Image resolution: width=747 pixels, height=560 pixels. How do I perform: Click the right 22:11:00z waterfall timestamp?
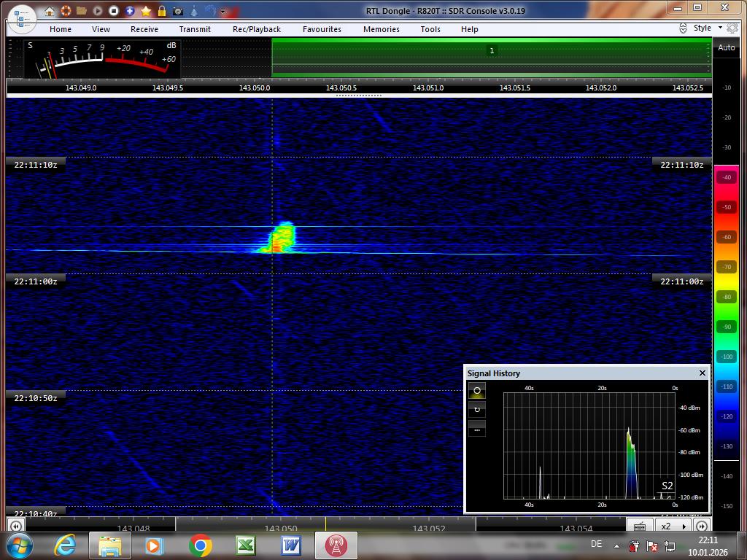(x=682, y=281)
